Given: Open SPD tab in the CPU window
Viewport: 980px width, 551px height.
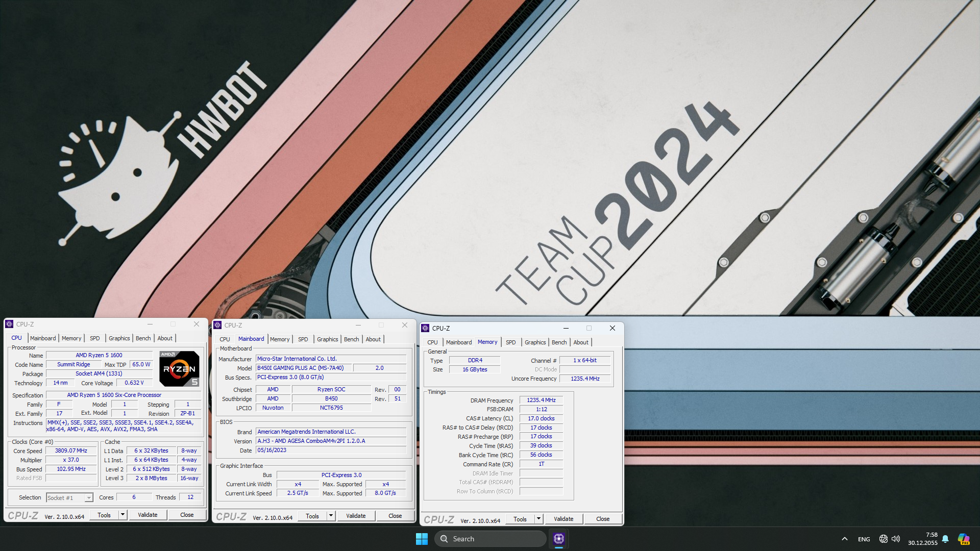Looking at the screenshot, I should click(95, 338).
